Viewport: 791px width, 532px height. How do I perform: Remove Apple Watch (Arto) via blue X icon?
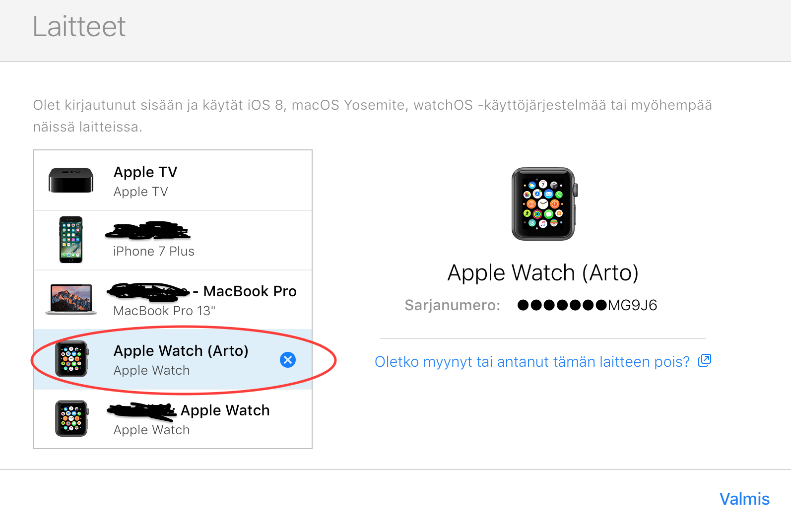[x=288, y=360]
